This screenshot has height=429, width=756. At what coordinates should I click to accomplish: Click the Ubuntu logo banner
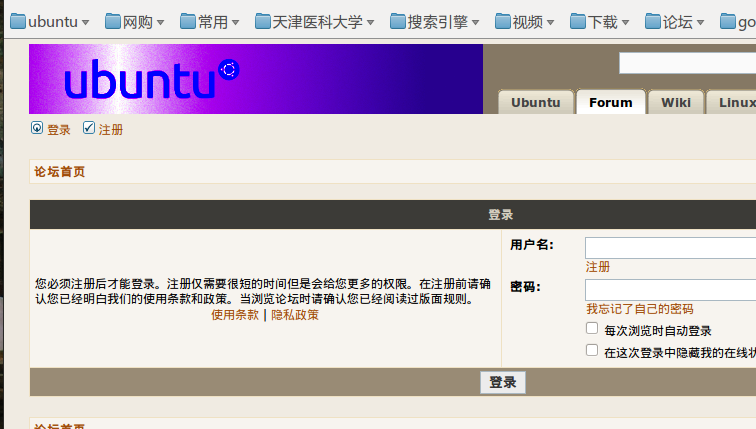[x=256, y=79]
